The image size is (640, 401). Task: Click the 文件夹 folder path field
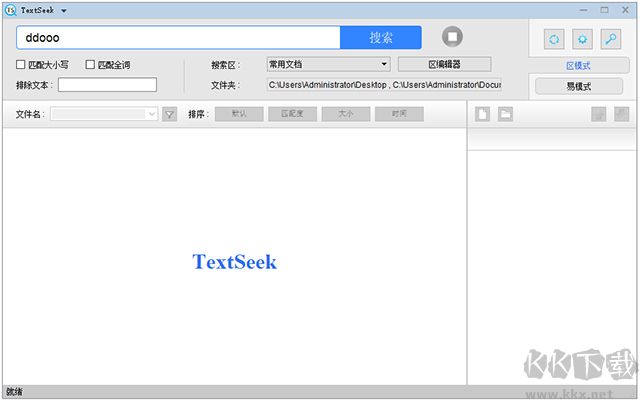[x=384, y=85]
